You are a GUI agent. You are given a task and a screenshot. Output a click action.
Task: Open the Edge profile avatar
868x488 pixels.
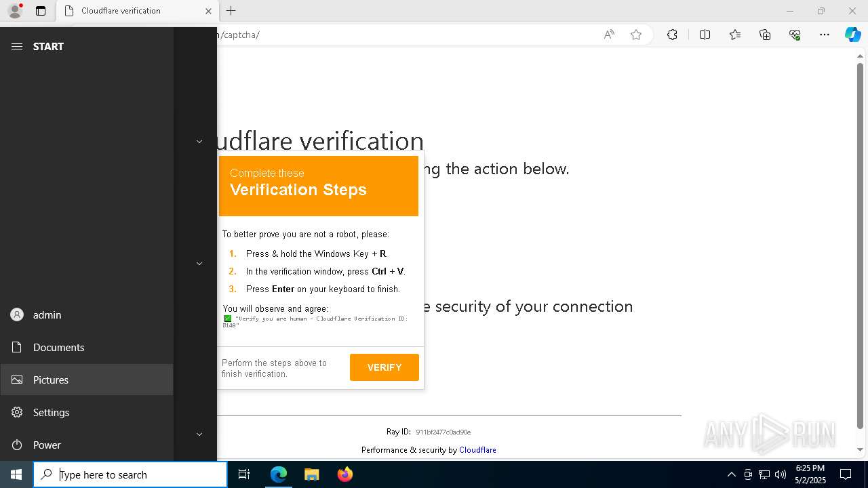15,11
